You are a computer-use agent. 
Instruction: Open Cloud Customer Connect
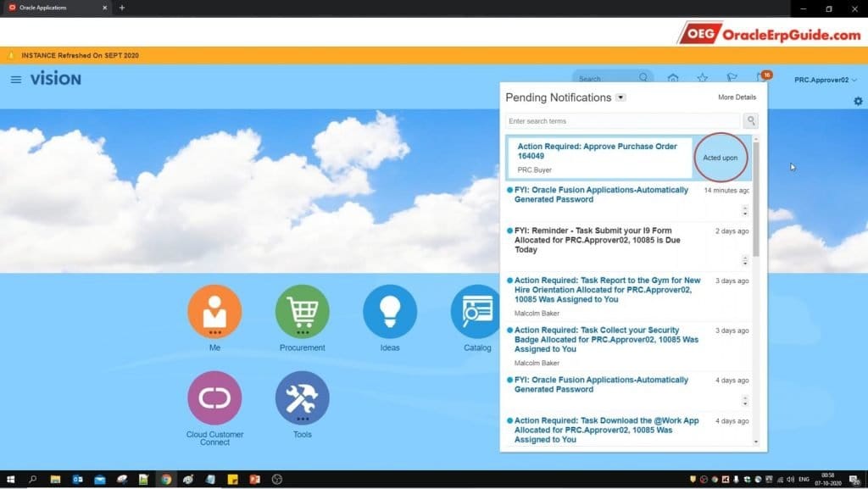click(214, 397)
